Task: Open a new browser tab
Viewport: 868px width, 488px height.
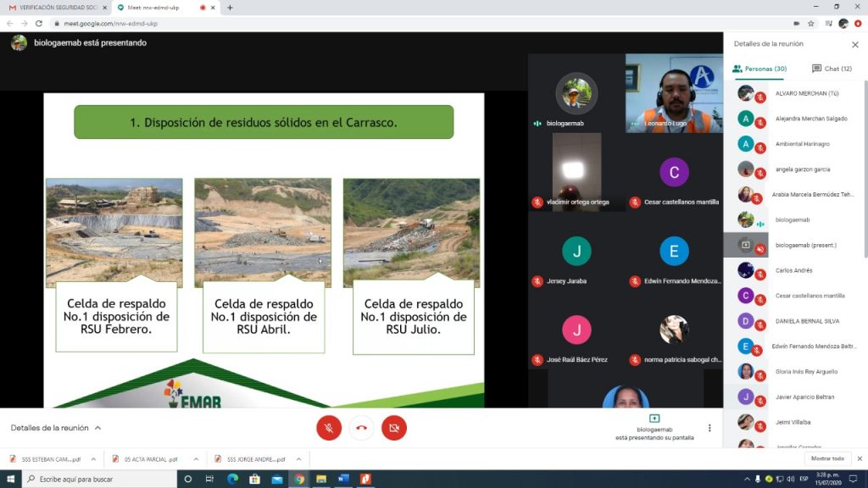Action: point(230,8)
